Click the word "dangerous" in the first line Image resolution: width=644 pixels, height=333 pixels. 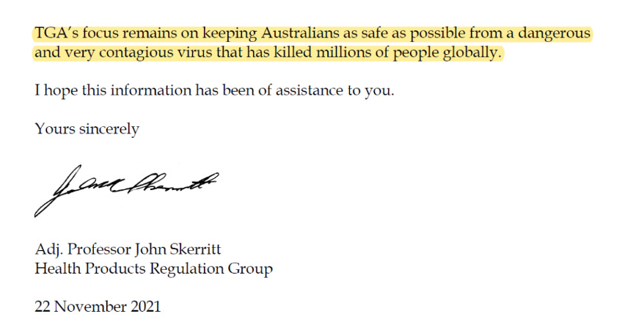click(x=555, y=34)
